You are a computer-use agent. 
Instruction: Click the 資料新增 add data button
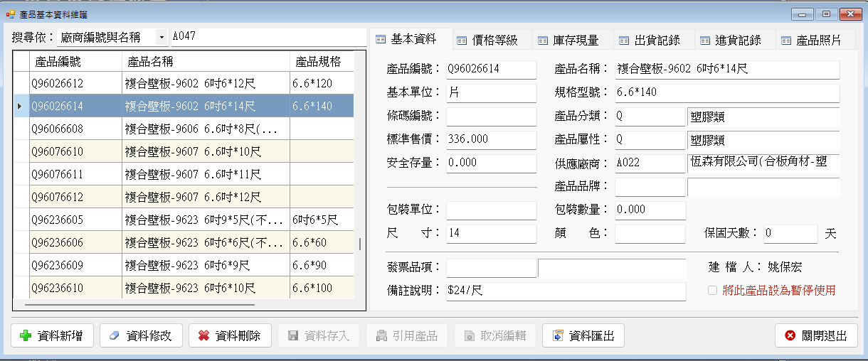pos(52,335)
